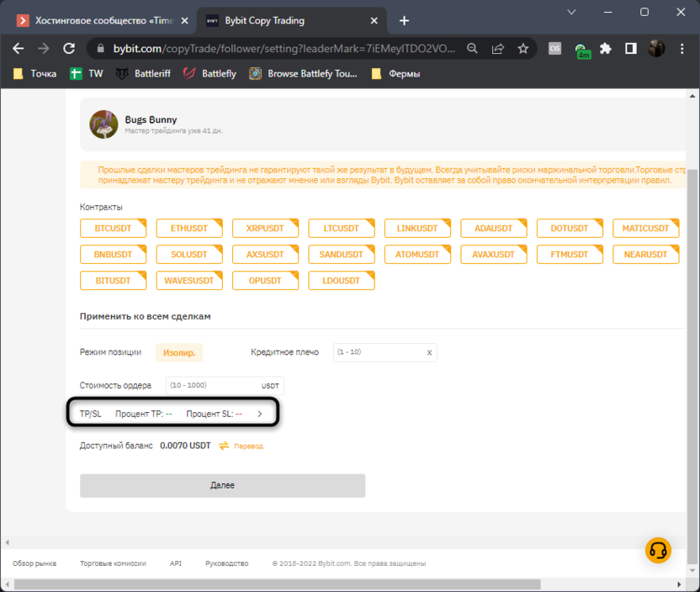Click the Стоимость ордера input field
This screenshot has width=700, height=592.
click(x=215, y=385)
